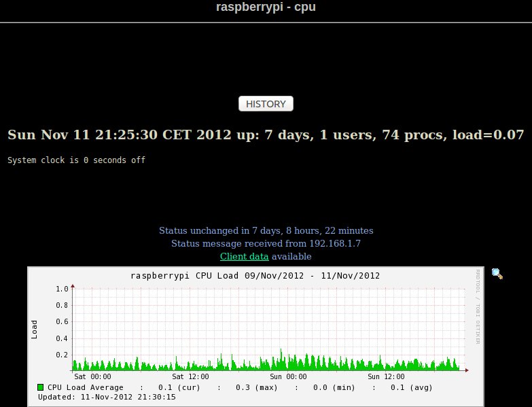Click the 'Sat 00:00' axis label
The width and height of the screenshot is (532, 407).
[92, 376]
